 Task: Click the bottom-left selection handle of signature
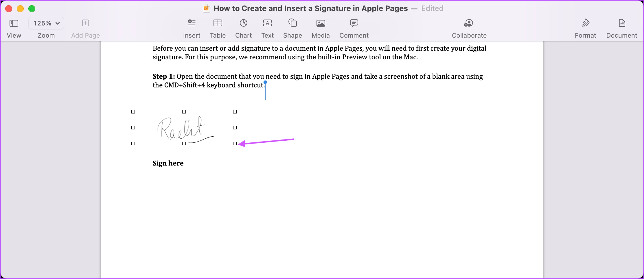[x=133, y=144]
